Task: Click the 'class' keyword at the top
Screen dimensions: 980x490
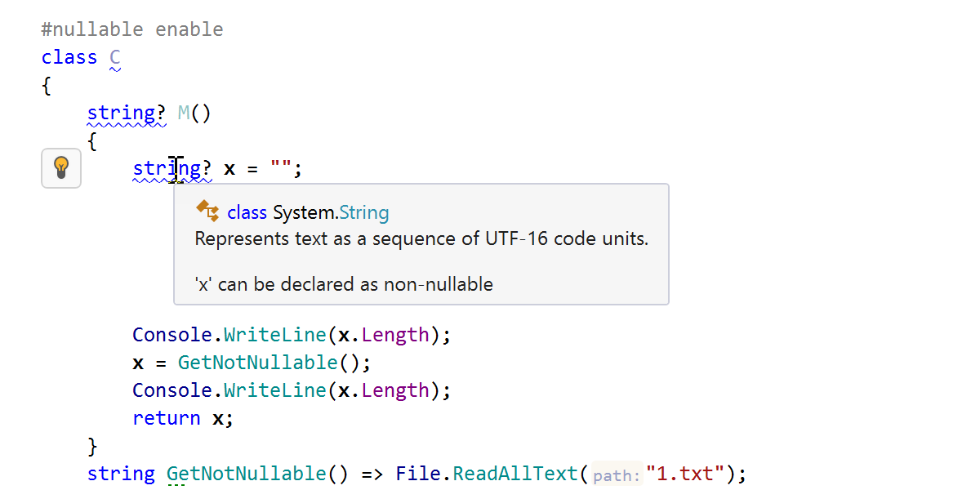Action: (69, 58)
